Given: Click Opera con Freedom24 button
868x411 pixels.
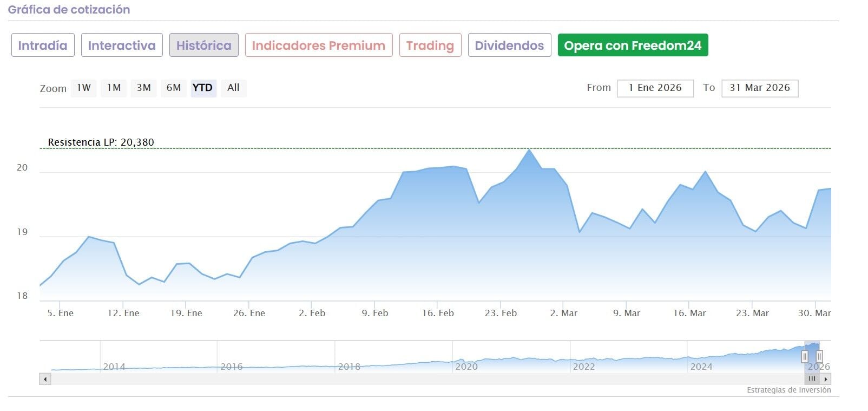Looking at the screenshot, I should coord(633,45).
